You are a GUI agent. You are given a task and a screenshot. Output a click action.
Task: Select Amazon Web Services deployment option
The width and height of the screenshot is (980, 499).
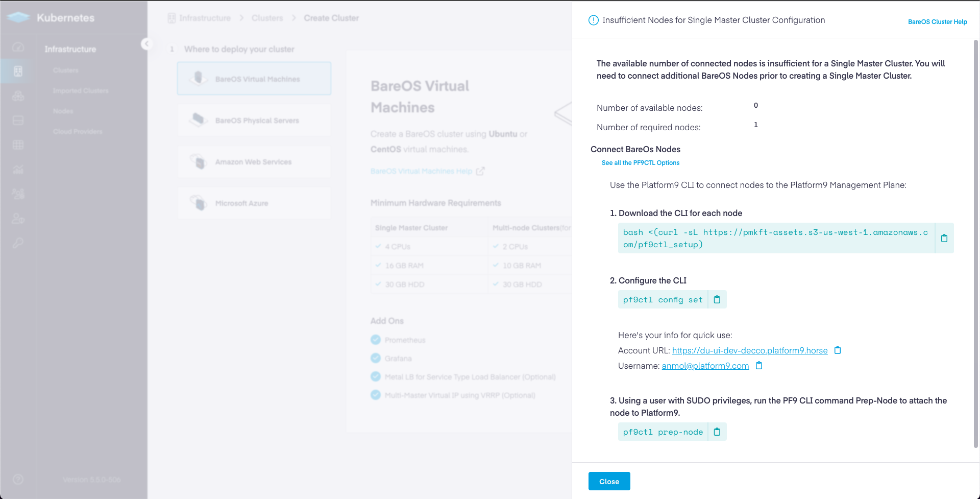(254, 162)
